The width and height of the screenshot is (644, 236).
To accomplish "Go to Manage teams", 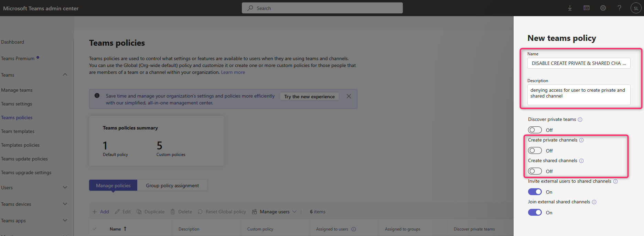I will pyautogui.click(x=17, y=90).
